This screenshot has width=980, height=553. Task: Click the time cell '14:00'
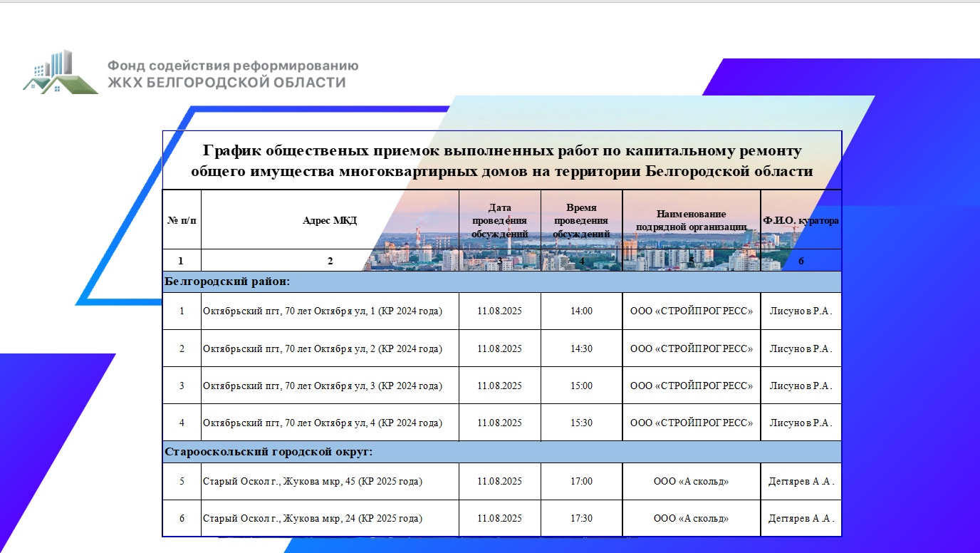[581, 311]
